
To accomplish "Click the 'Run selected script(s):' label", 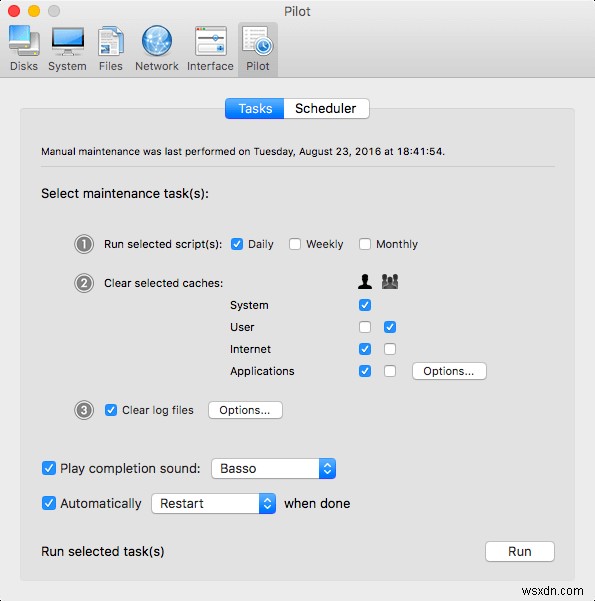I will pos(163,244).
